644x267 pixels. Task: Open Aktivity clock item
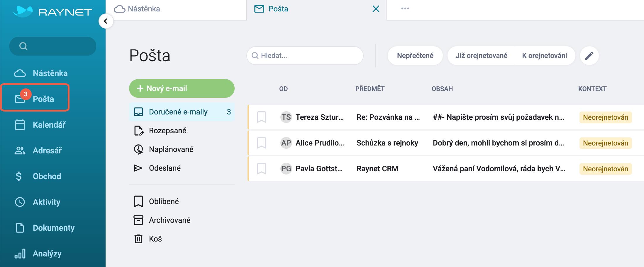(x=38, y=202)
